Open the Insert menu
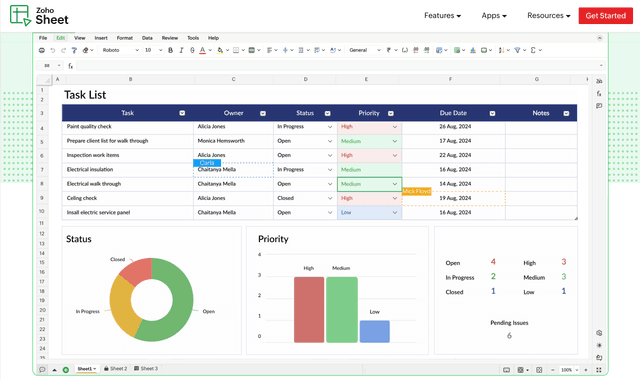The width and height of the screenshot is (640, 380). tap(101, 38)
